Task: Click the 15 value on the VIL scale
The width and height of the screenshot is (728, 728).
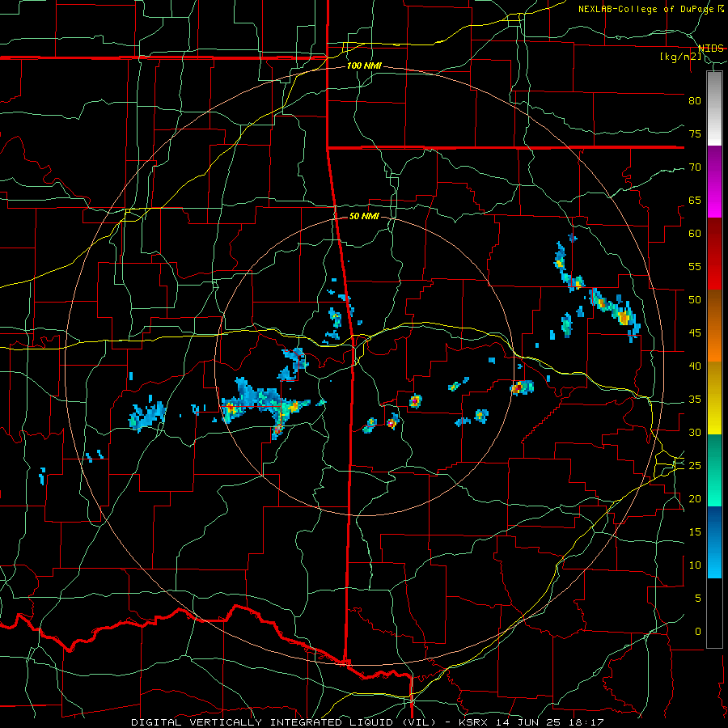Action: (695, 532)
